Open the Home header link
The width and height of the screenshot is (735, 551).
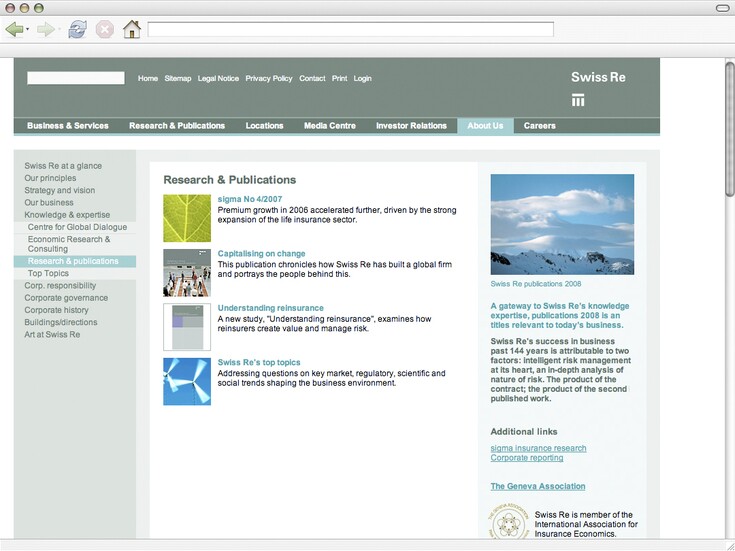tap(148, 78)
